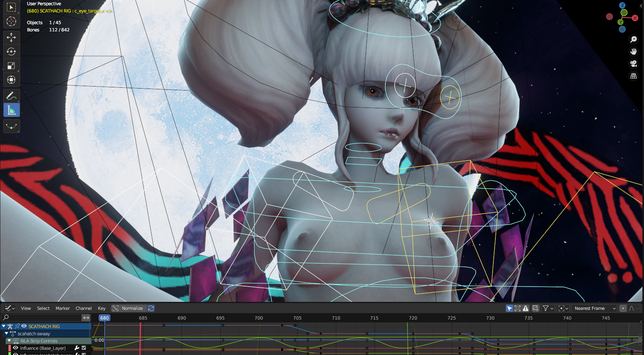Click the Marker menu button

62,308
